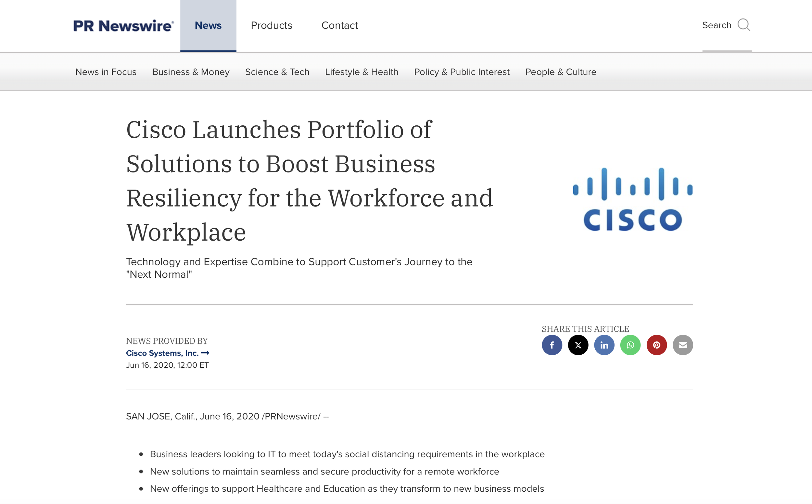Click the search magnifying glass icon
This screenshot has width=812, height=504.
744,25
